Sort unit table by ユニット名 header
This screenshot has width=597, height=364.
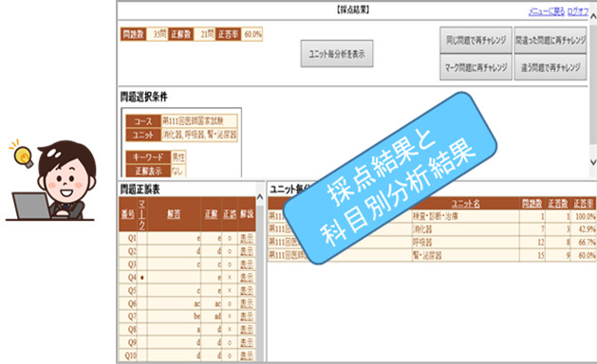point(466,204)
